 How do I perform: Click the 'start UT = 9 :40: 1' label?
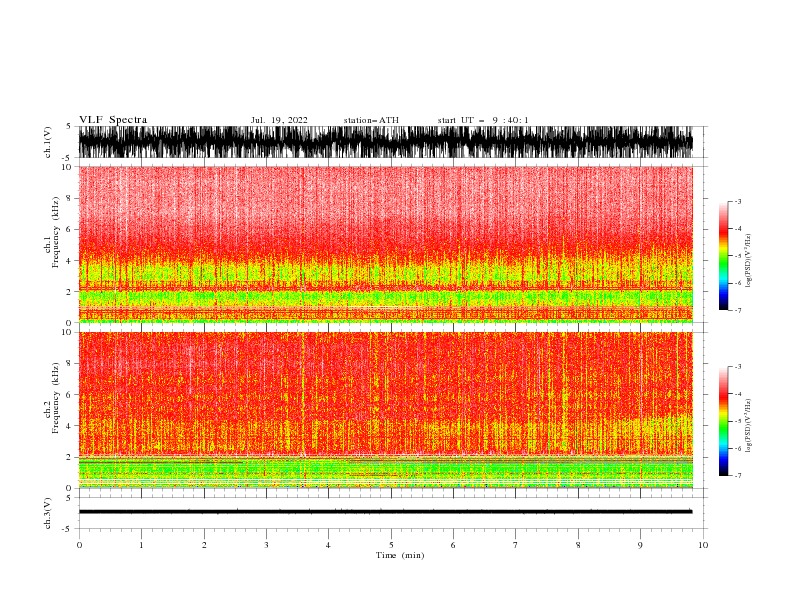483,120
